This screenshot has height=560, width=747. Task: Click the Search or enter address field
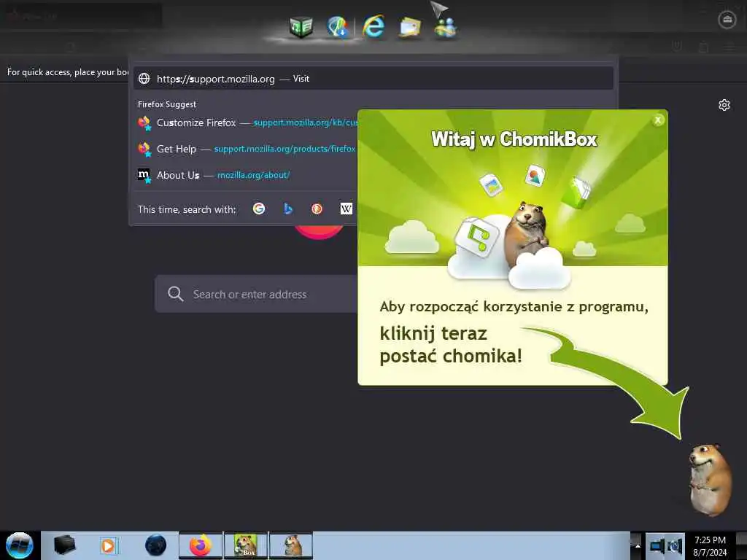point(256,294)
